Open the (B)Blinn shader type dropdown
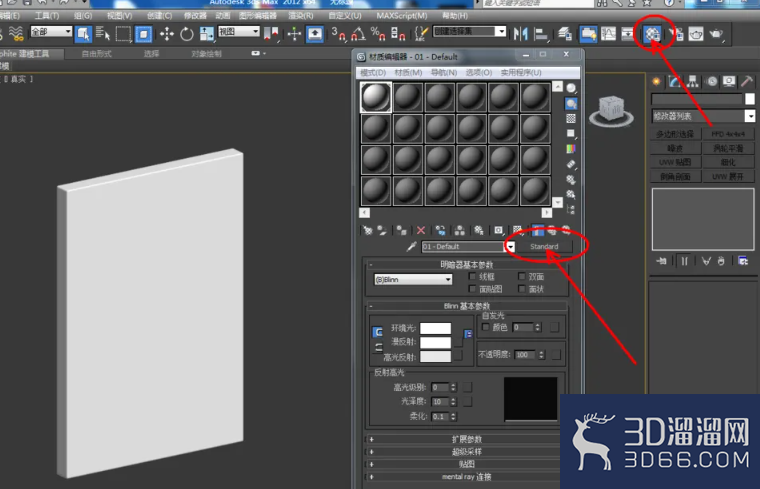760x489 pixels. point(413,280)
